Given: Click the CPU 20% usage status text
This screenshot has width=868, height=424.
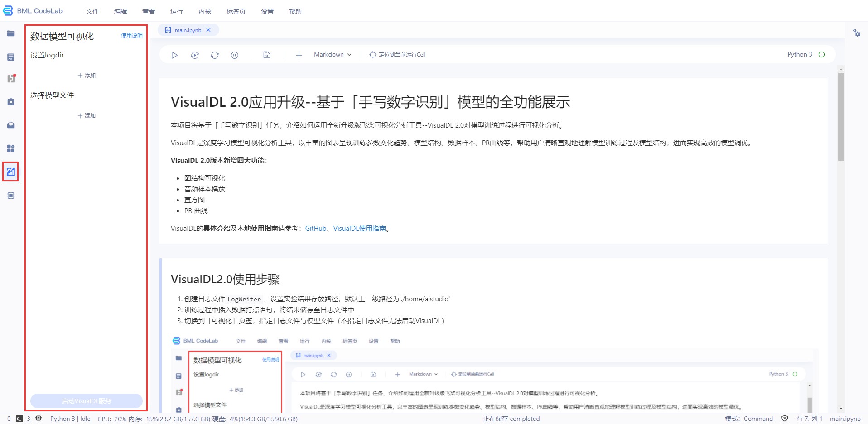Looking at the screenshot, I should coord(112,419).
